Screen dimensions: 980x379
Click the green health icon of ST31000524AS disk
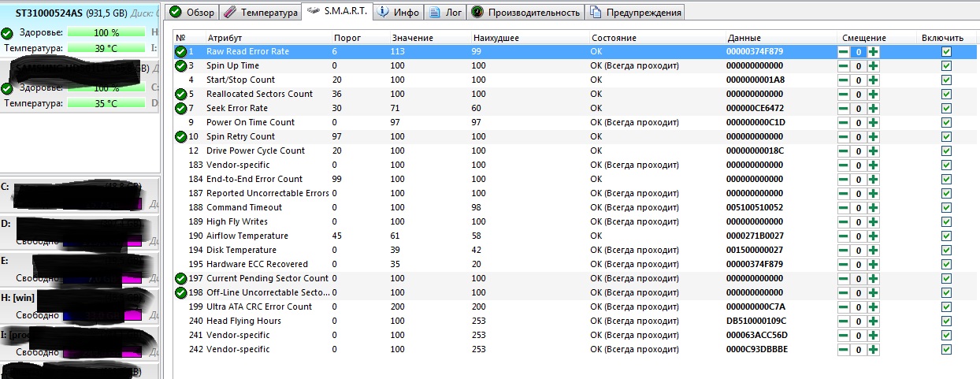7,33
